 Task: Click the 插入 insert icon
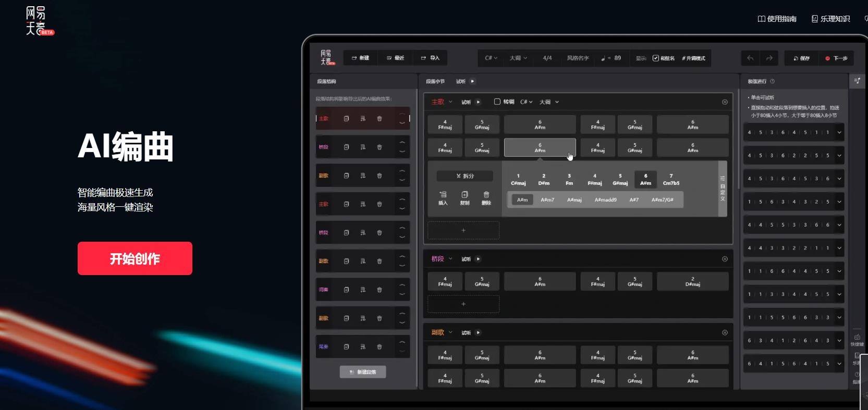(x=443, y=198)
